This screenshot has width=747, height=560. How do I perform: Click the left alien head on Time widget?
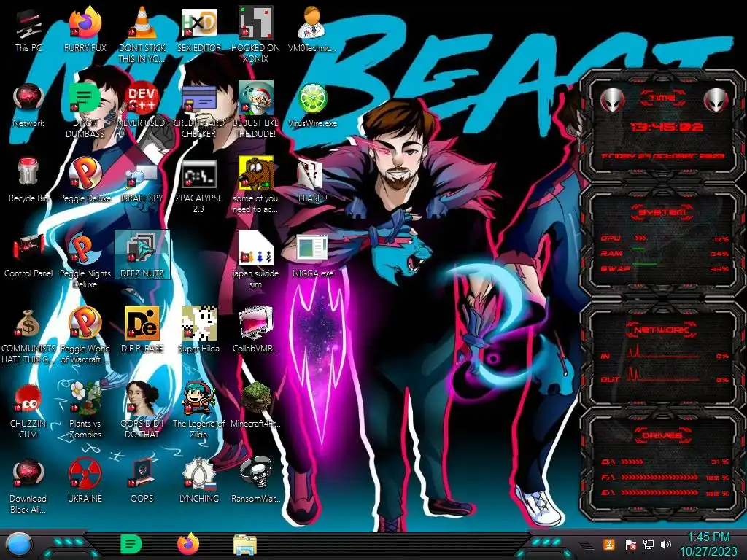[612, 100]
